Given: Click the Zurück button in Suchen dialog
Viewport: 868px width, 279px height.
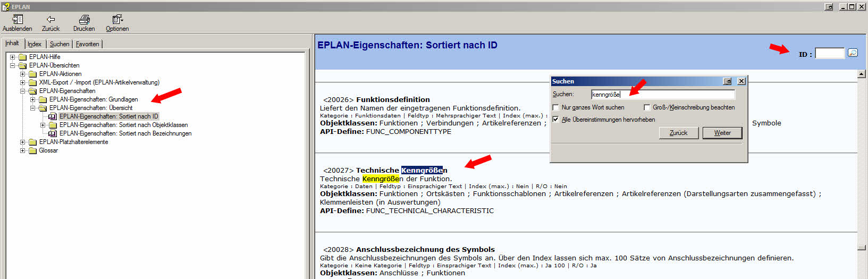Looking at the screenshot, I should coord(679,133).
